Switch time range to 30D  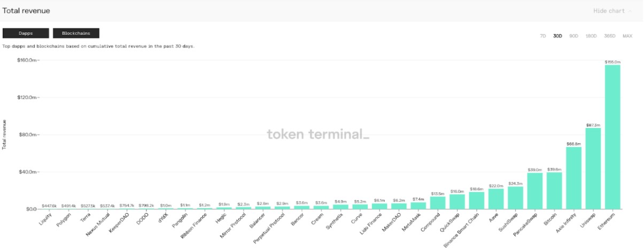click(x=557, y=36)
